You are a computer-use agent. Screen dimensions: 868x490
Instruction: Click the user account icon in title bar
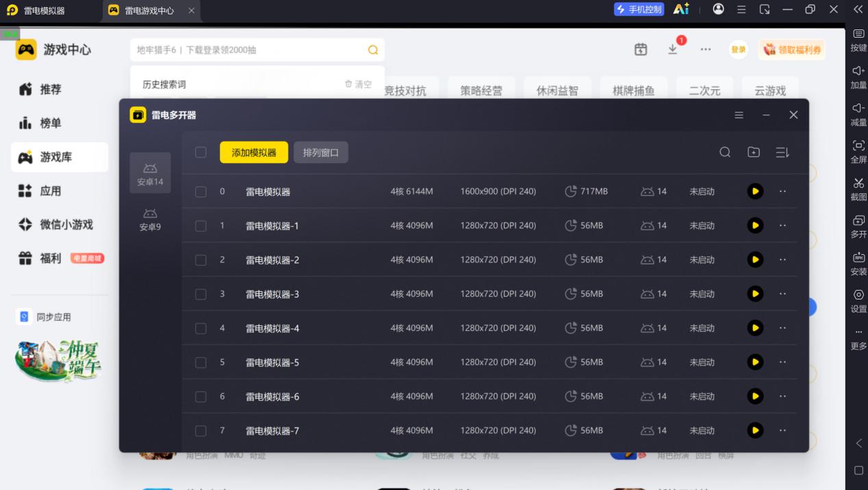tap(718, 9)
